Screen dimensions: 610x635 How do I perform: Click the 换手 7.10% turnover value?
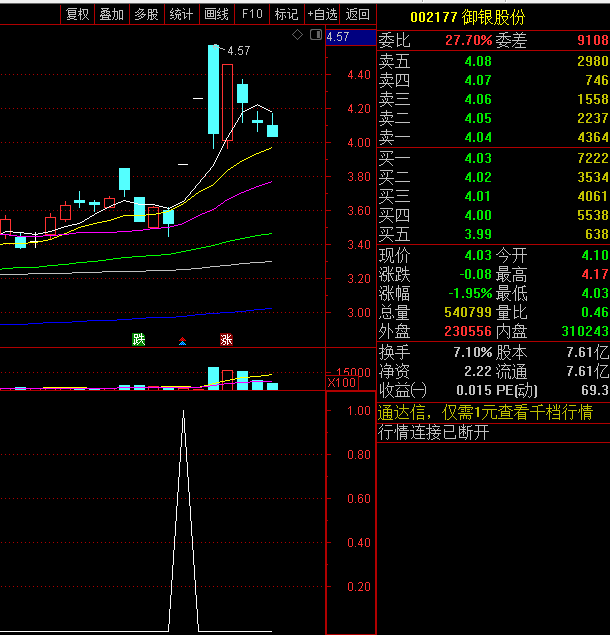[x=473, y=352]
